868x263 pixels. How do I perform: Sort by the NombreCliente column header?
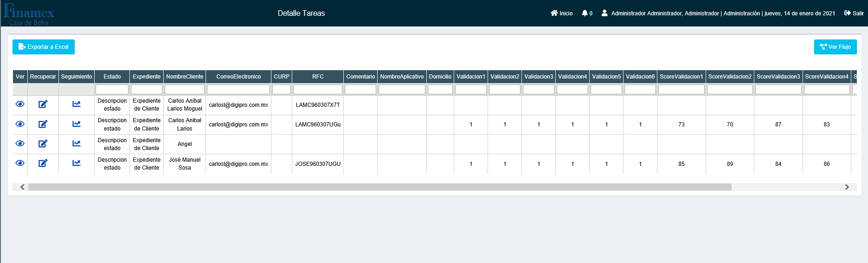click(x=185, y=77)
